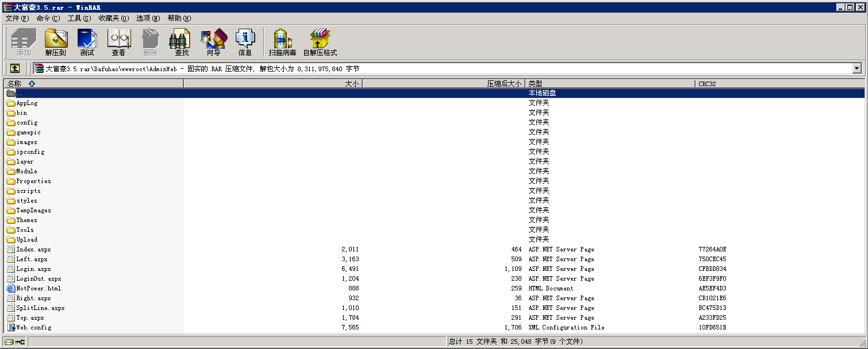Launch the Wizard (向导) tool
The image size is (868, 349).
click(213, 42)
